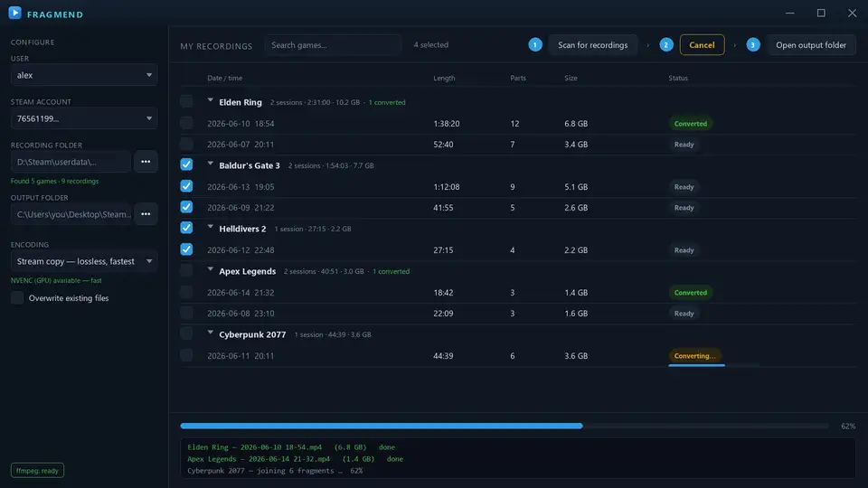Screen dimensions: 868x488
Task: Click the Search games input field
Action: 333,45
